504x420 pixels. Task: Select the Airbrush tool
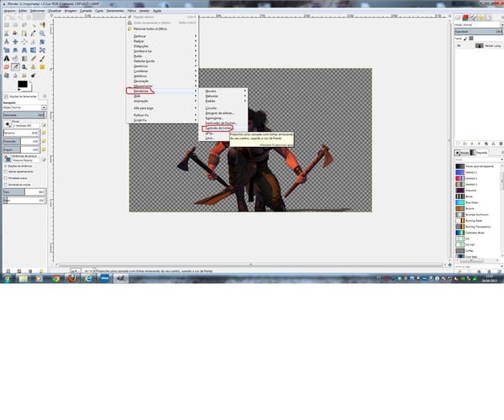15,67
